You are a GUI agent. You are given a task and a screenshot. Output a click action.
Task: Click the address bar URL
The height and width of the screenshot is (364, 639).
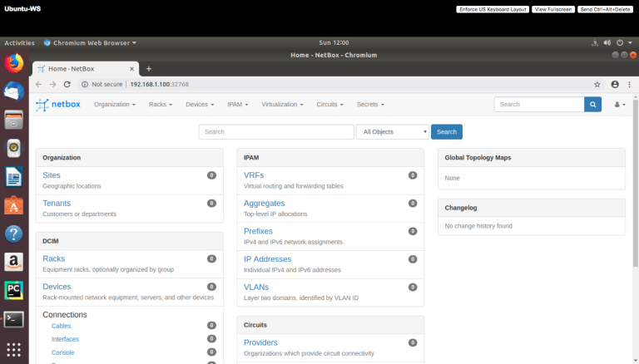click(x=160, y=84)
